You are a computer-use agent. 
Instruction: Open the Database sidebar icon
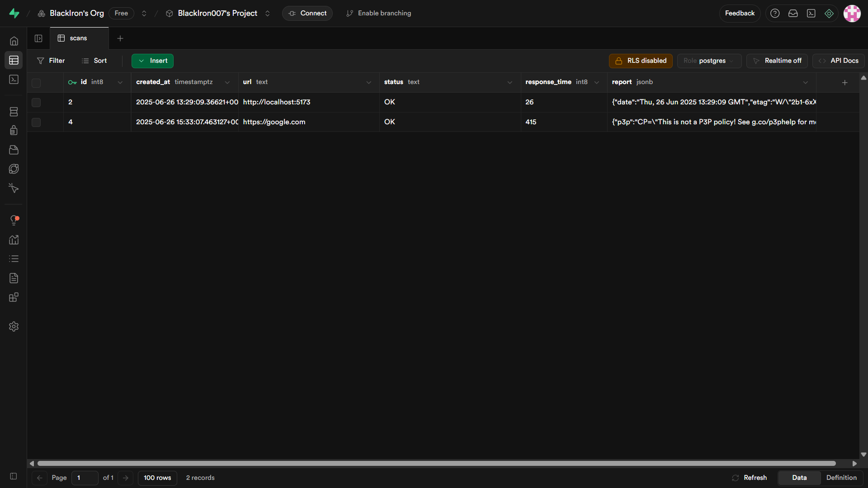coord(14,112)
